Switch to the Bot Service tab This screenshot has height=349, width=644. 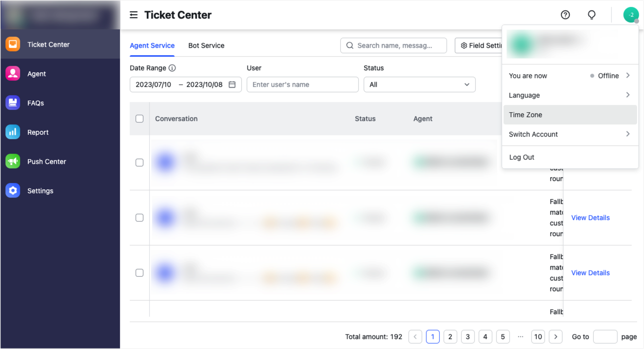tap(206, 45)
